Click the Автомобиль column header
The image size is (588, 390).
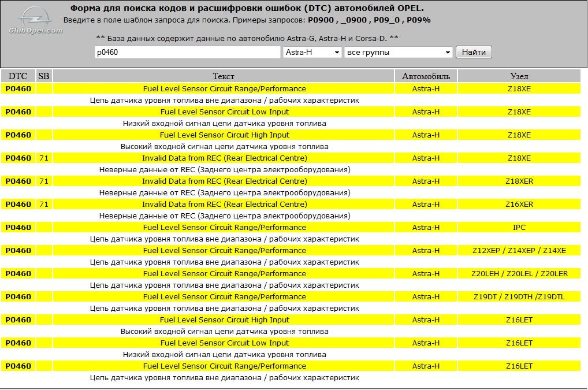[x=426, y=76]
